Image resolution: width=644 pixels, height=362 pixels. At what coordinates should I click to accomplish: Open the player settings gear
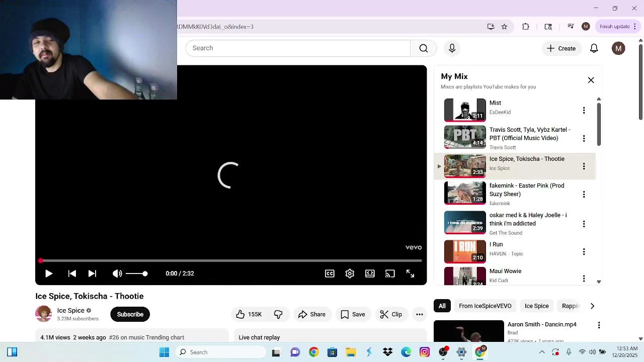click(350, 274)
